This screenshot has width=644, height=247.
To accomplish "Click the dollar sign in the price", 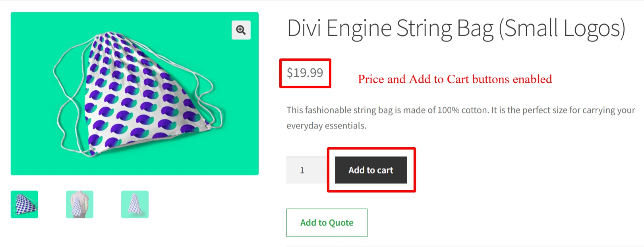I will (x=290, y=73).
